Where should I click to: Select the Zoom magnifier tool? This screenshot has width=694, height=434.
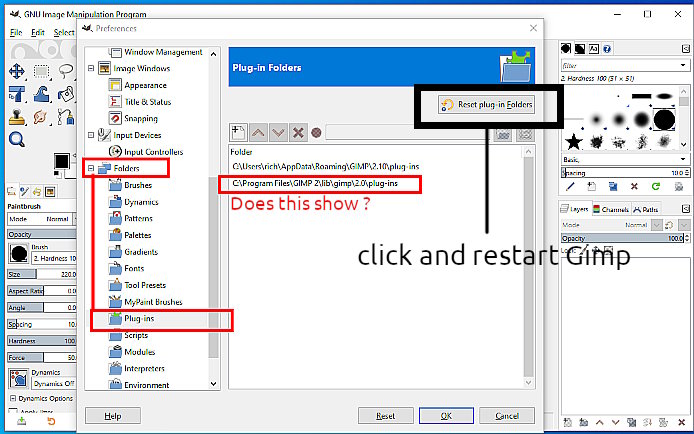pyautogui.click(x=17, y=140)
